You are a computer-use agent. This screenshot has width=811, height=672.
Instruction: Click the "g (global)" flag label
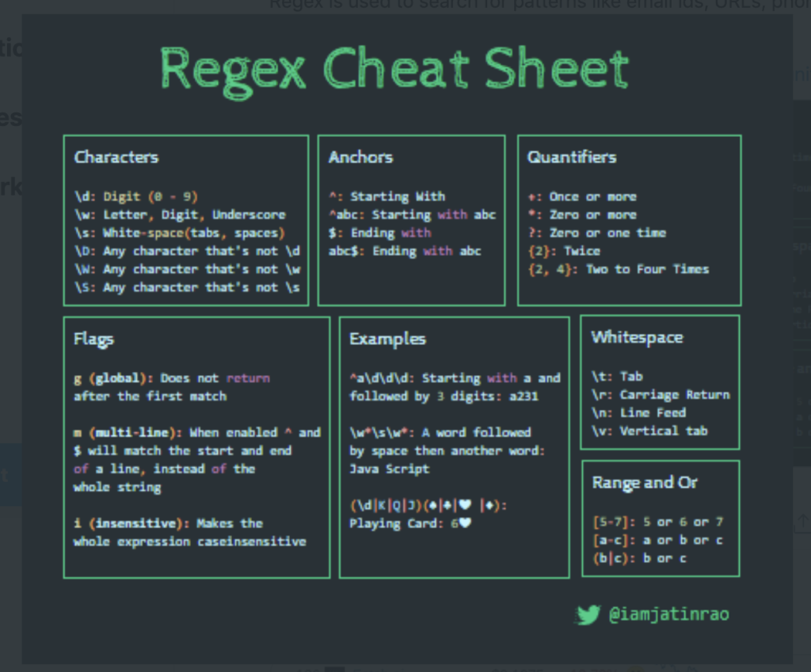(x=114, y=378)
